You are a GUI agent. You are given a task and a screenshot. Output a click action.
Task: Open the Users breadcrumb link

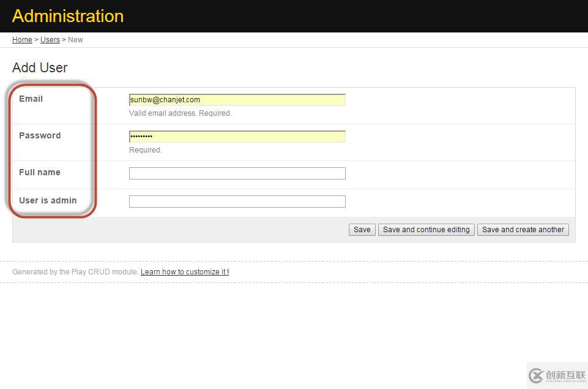tap(50, 40)
